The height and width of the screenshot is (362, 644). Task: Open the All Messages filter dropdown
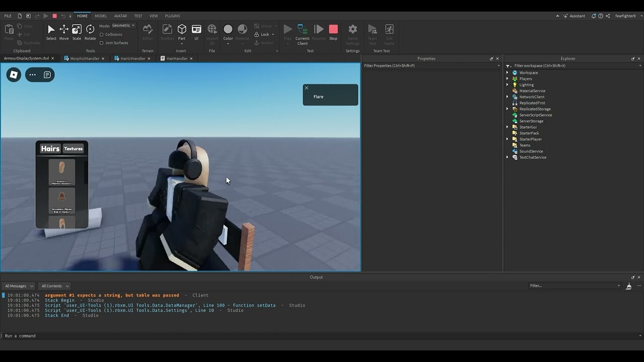pyautogui.click(x=19, y=286)
